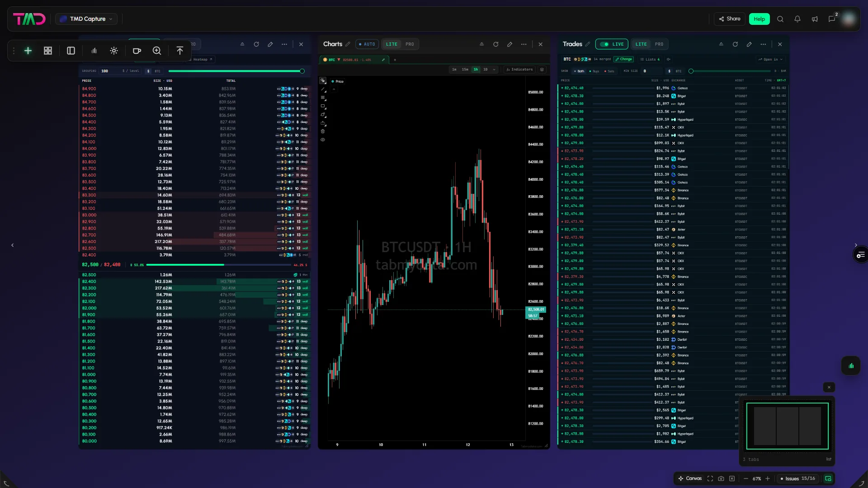Open the notifications bell

tap(797, 19)
